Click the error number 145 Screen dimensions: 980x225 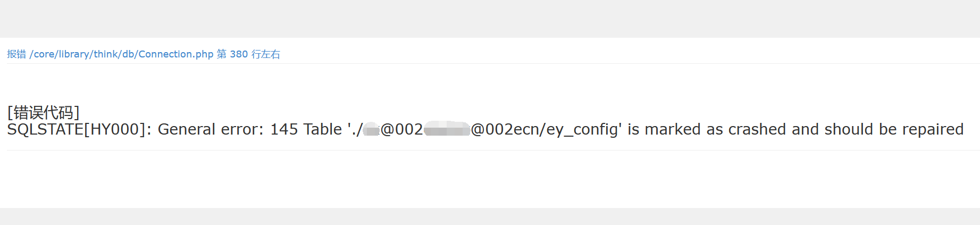click(x=284, y=129)
